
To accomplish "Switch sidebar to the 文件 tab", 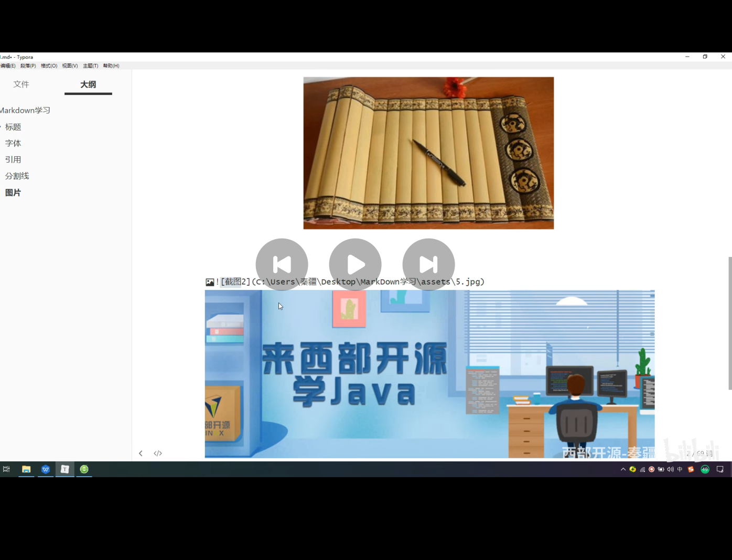I will [x=21, y=84].
